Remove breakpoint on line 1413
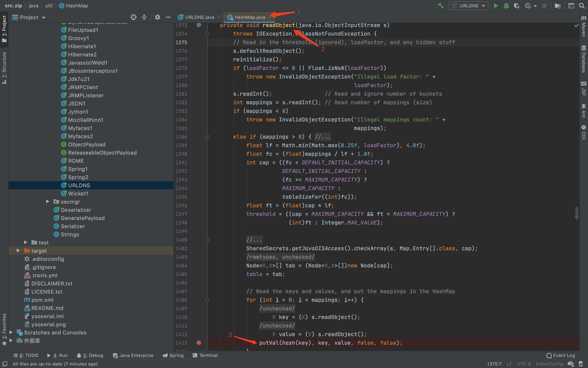Screen dimensions: 588x368 coord(199,343)
